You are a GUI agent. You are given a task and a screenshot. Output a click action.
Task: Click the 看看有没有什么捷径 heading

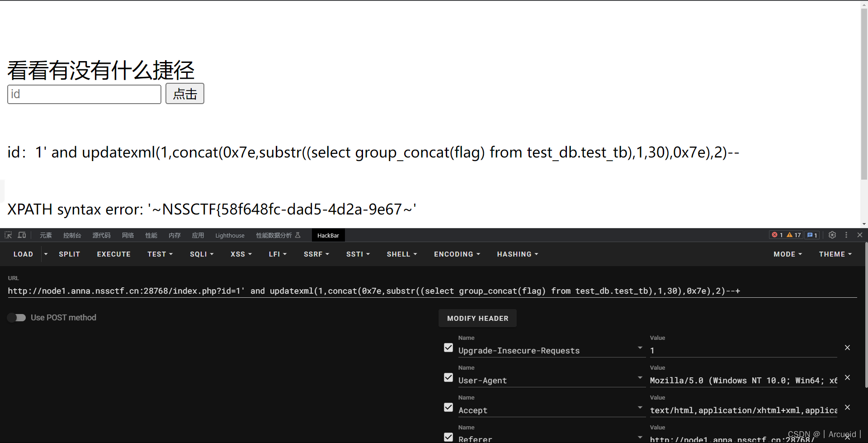point(101,71)
